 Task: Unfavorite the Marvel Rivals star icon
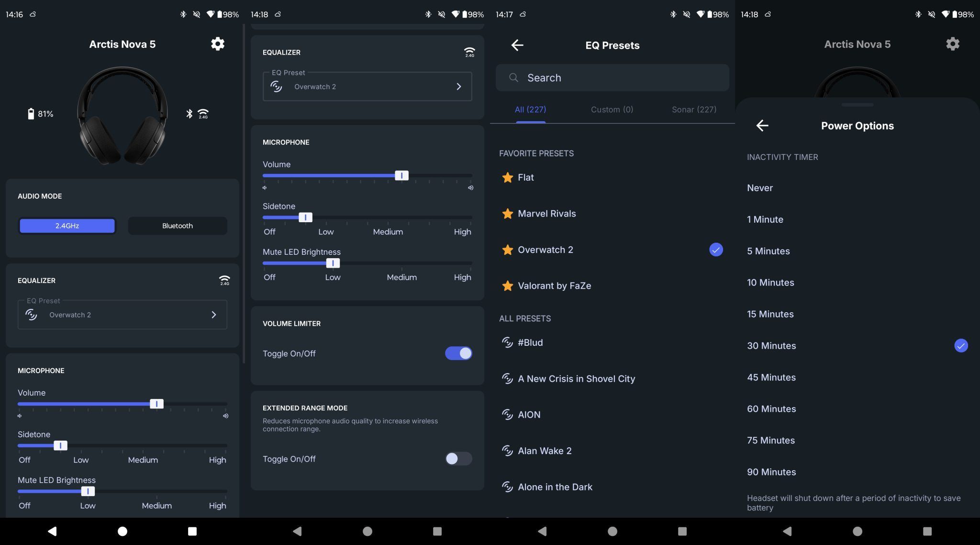507,214
